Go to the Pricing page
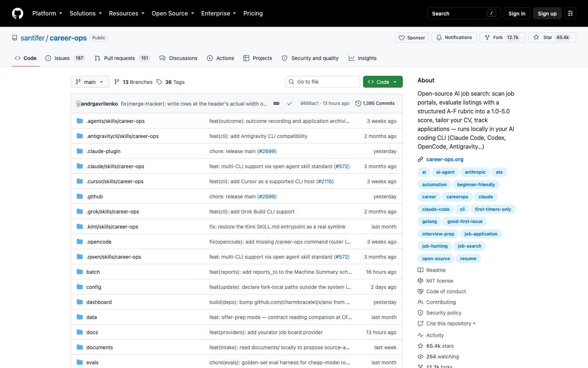The height and width of the screenshot is (368, 588). click(x=253, y=13)
